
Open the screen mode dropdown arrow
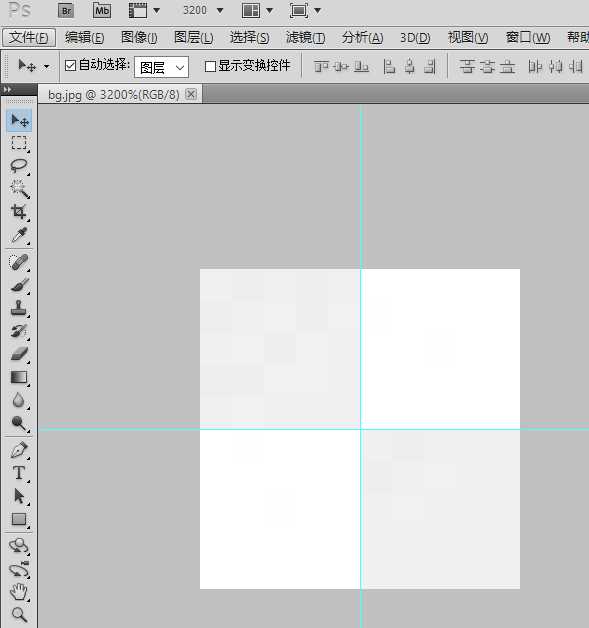[318, 11]
